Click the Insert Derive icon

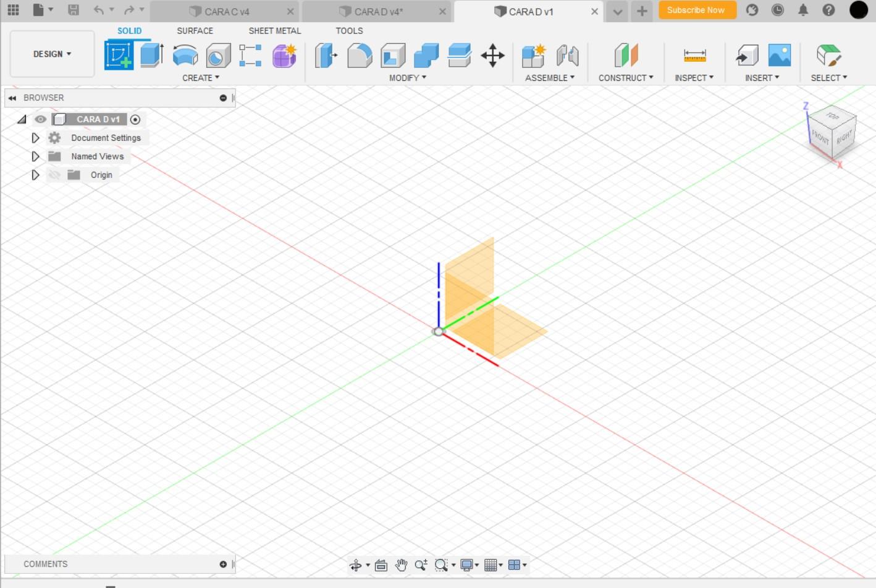[x=747, y=56]
